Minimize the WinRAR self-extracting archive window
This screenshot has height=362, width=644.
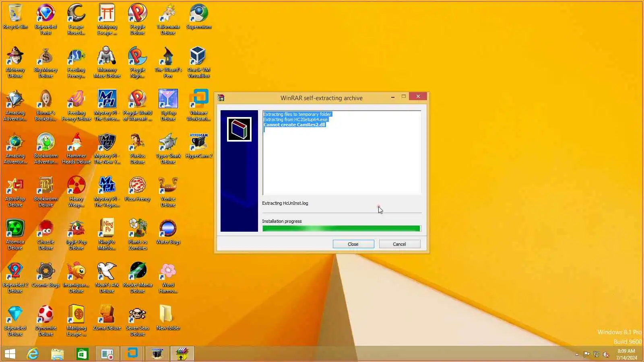[x=392, y=97]
